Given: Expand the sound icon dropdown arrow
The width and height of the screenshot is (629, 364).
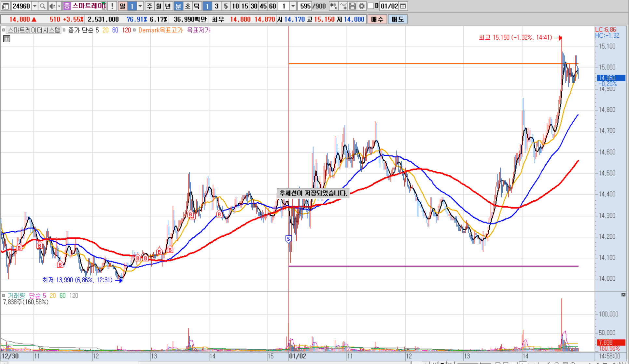Looking at the screenshot, I should coord(59,6).
